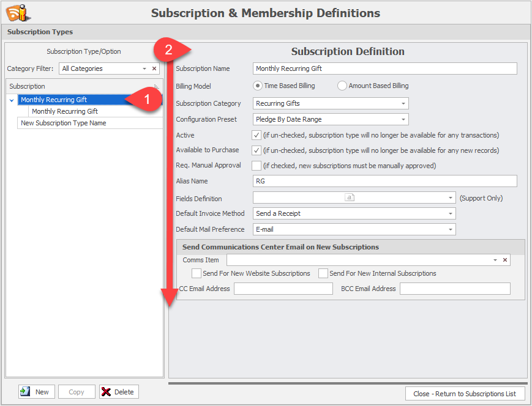Click the Alias Name input field
The width and height of the screenshot is (532, 406).
(x=384, y=181)
